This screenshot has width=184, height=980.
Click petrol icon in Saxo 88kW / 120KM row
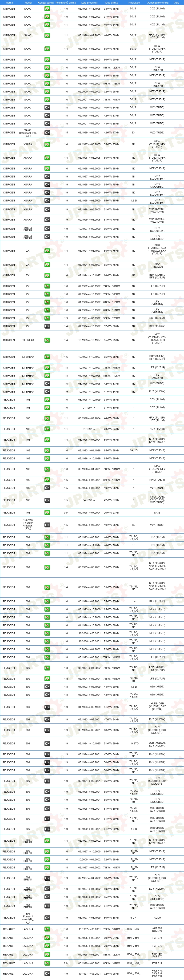47,68
